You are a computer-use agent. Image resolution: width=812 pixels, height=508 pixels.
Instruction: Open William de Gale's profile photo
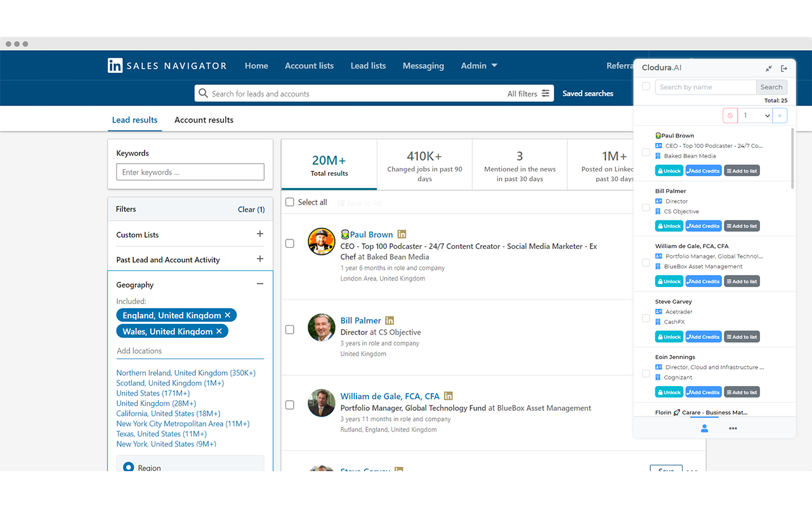tap(322, 403)
